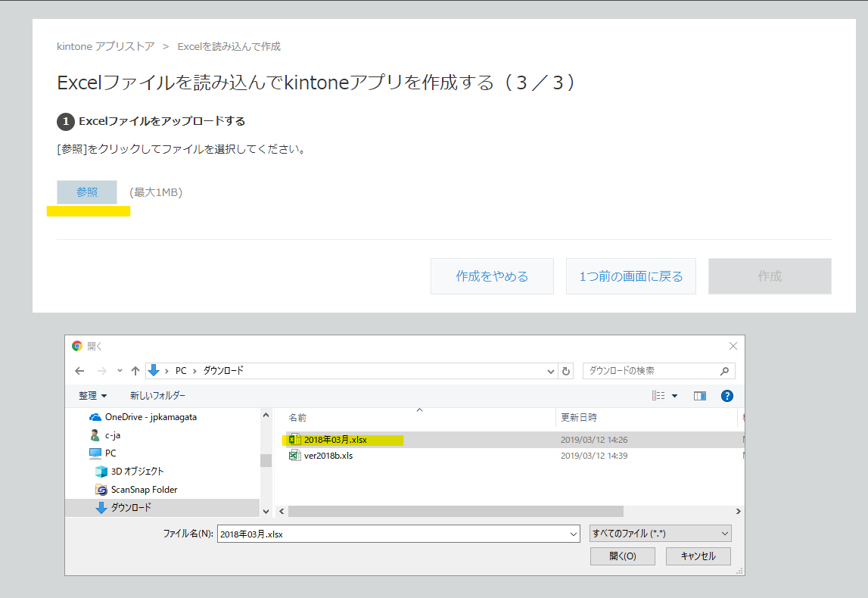Click the Excel icon of 2018年03月.xlsx
Screen dimensions: 868x598
pos(295,440)
